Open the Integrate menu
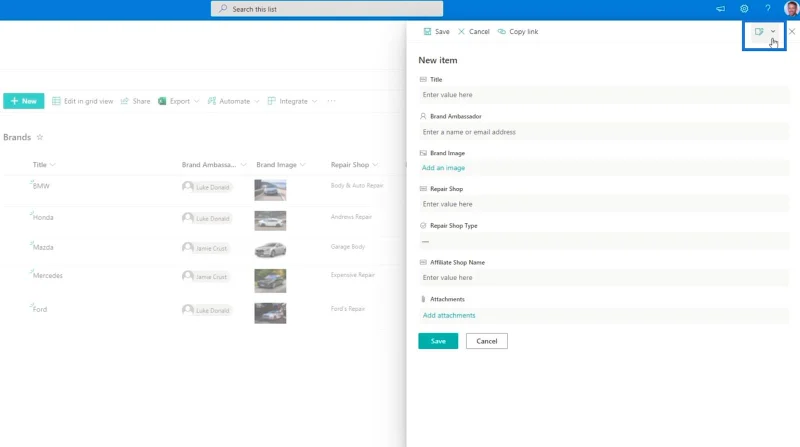The image size is (800, 447). (292, 101)
